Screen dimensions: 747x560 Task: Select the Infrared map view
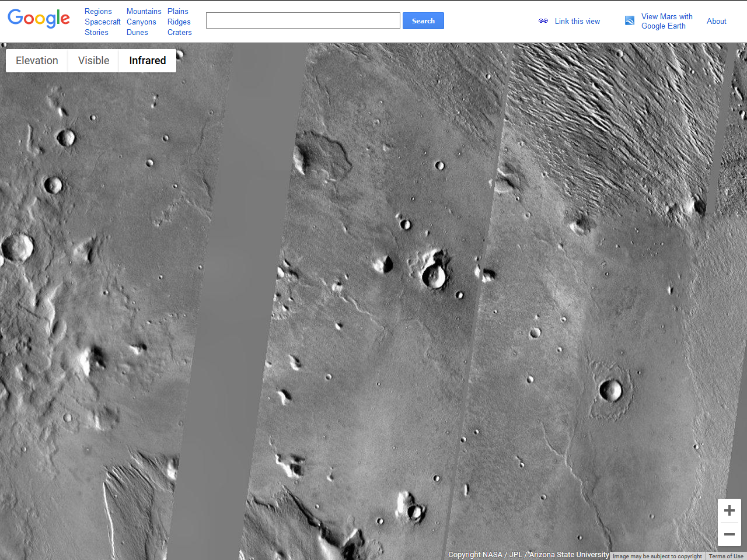coord(148,61)
